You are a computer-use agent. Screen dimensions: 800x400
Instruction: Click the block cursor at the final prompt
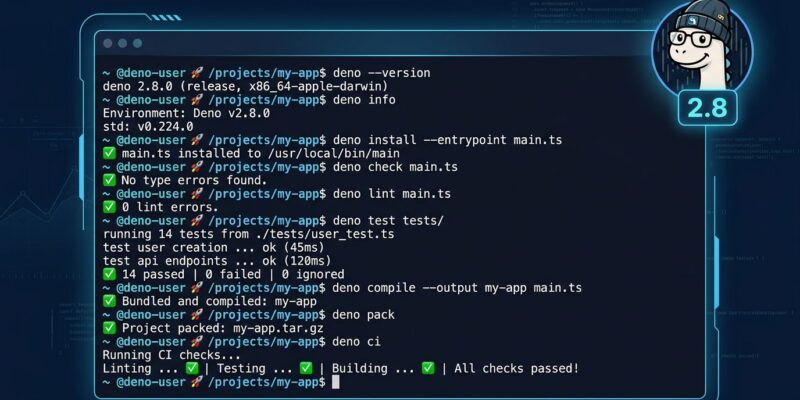[x=335, y=382]
